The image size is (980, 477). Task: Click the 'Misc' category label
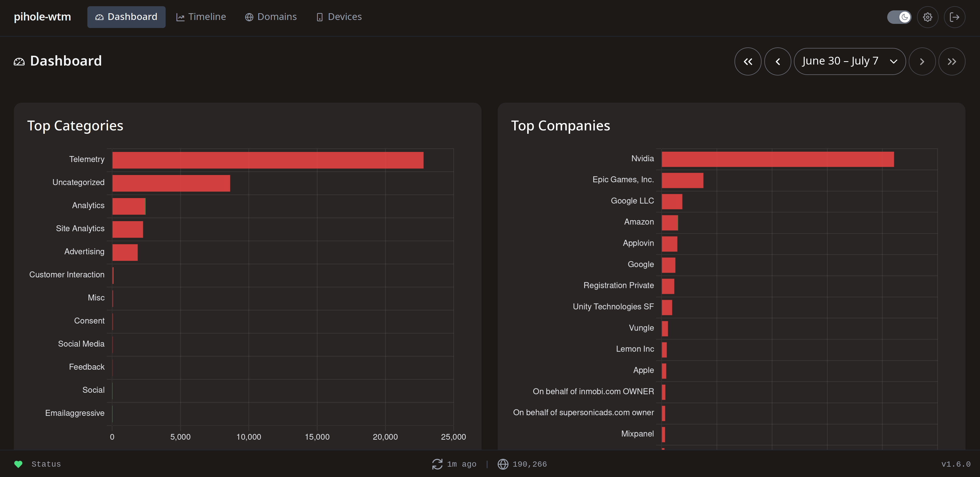96,298
